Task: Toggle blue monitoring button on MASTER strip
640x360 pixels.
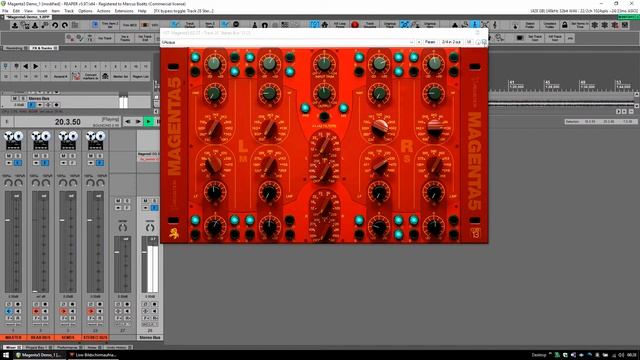Action: point(9,311)
